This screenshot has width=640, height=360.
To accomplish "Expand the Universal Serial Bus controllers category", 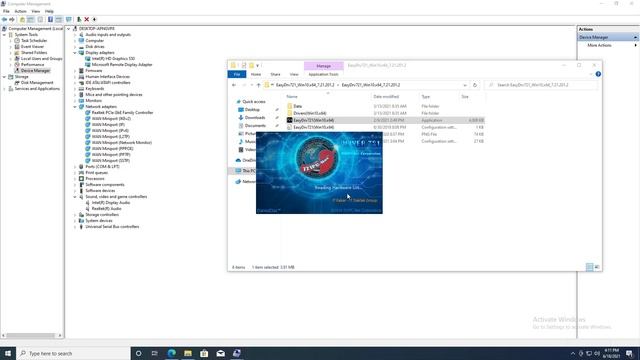I will coord(75,227).
